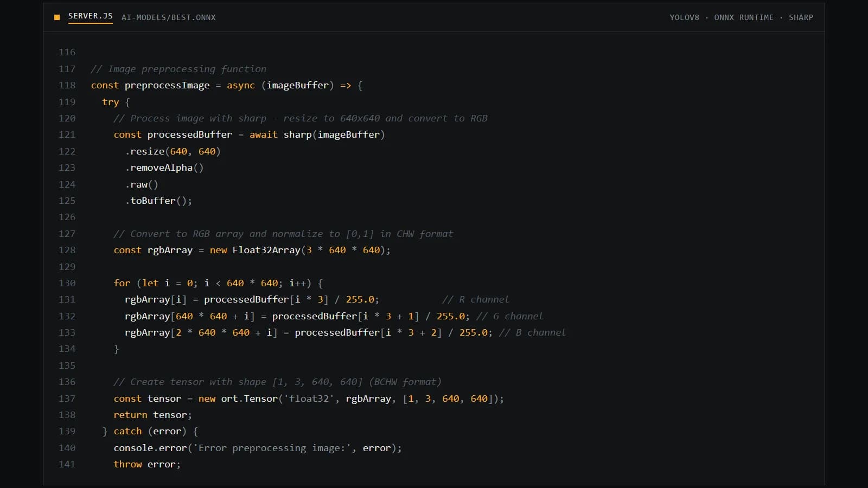Click line number 118
Image resolution: width=868 pixels, height=488 pixels.
pyautogui.click(x=67, y=85)
